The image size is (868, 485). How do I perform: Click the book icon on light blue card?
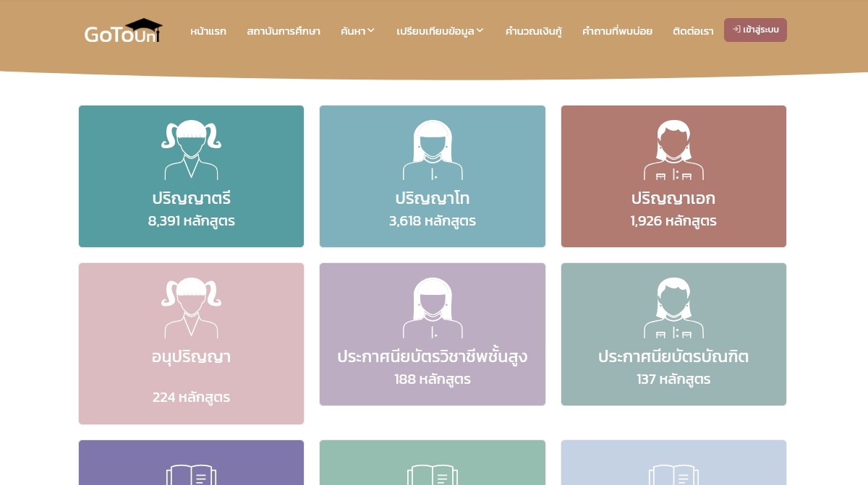point(673,475)
